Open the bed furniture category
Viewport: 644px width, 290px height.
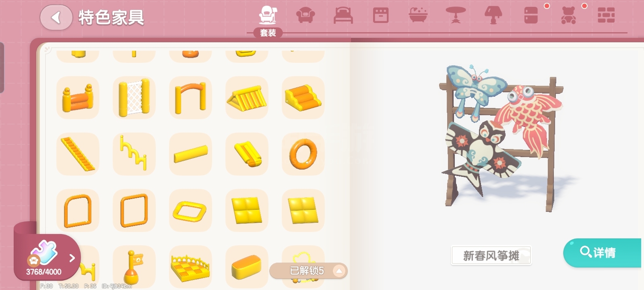[343, 16]
